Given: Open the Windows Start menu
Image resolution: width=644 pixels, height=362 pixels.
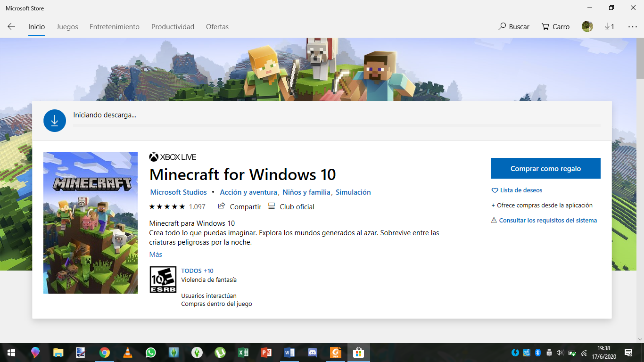Looking at the screenshot, I should click(11, 353).
